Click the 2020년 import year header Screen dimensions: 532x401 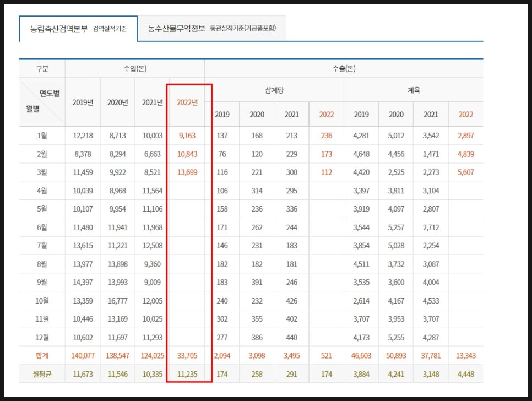coord(117,102)
